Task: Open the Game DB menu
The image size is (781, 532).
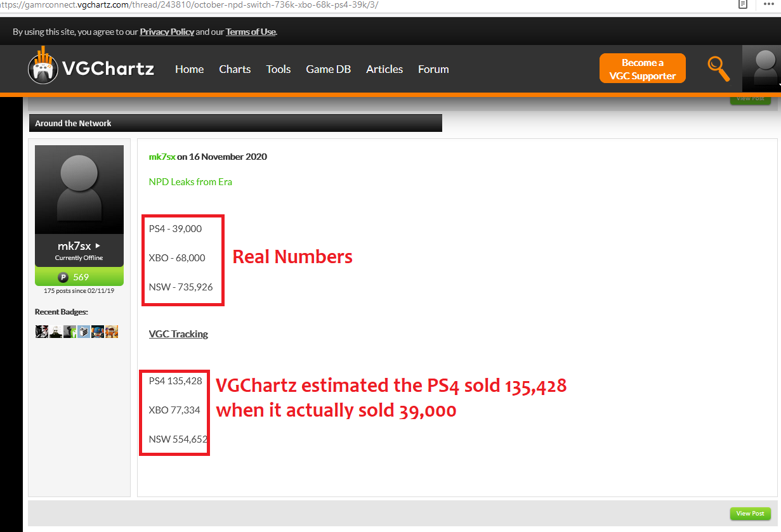Action: point(328,69)
